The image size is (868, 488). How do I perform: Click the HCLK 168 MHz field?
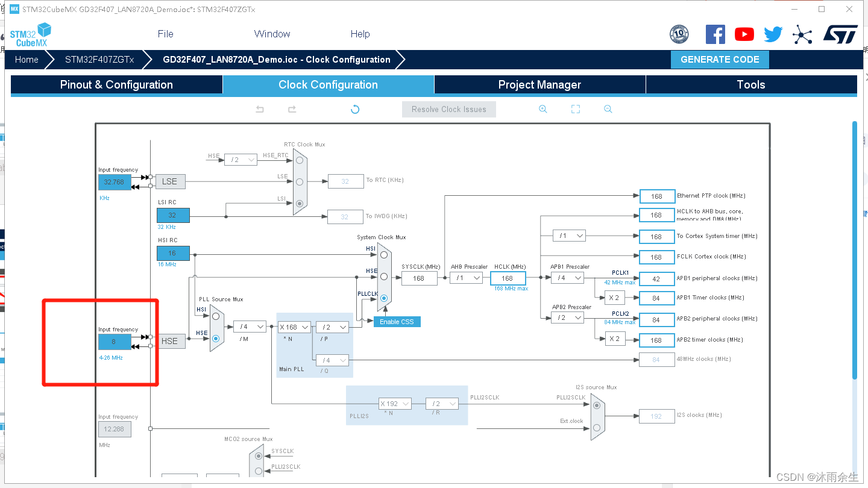coord(508,278)
